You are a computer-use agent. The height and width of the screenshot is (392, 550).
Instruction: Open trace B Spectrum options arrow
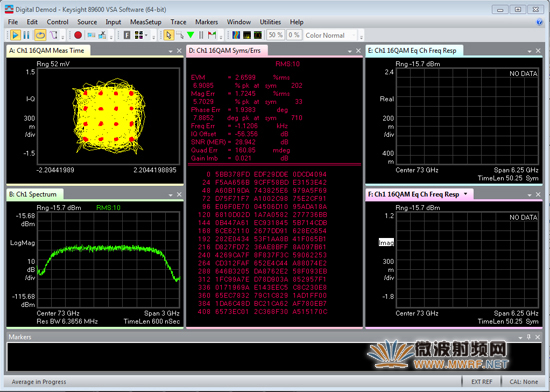coord(170,195)
